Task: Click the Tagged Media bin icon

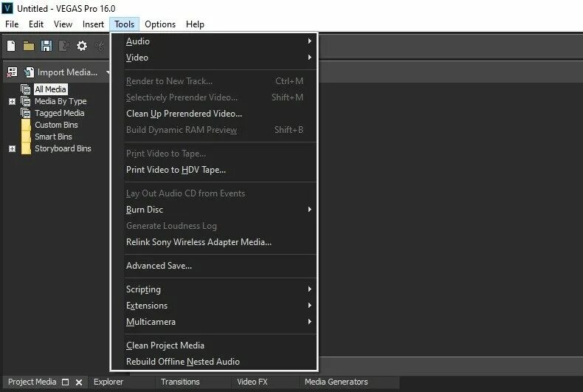Action: pos(25,113)
